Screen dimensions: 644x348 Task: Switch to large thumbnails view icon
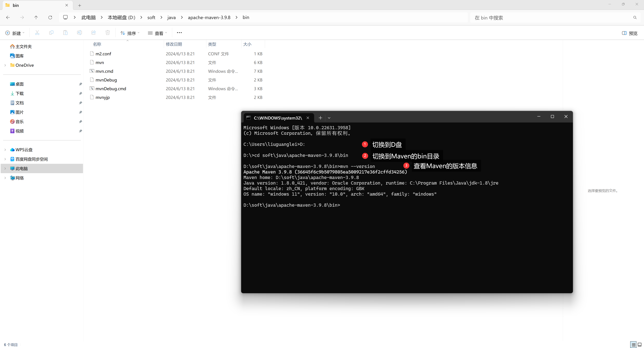tap(639, 345)
